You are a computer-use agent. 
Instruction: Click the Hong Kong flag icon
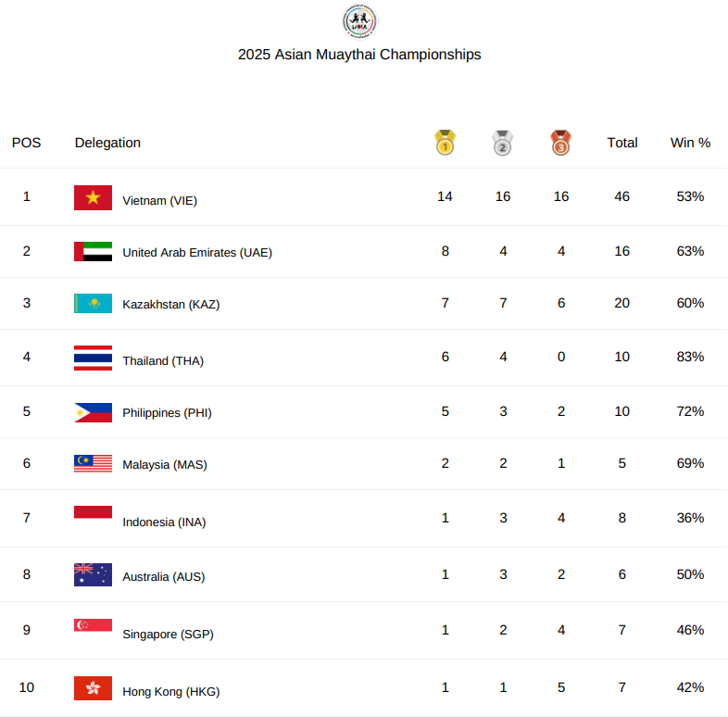[x=93, y=688]
